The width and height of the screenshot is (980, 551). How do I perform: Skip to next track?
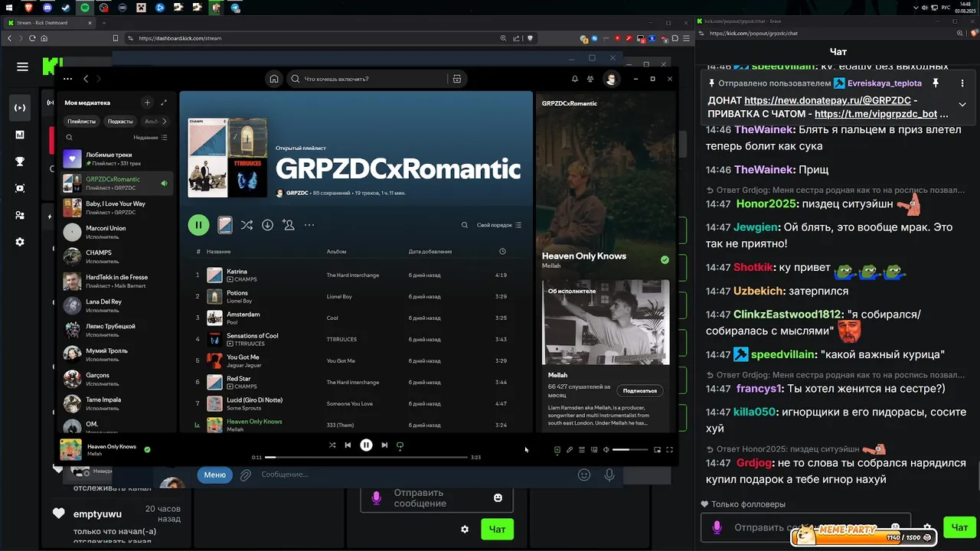coord(384,445)
